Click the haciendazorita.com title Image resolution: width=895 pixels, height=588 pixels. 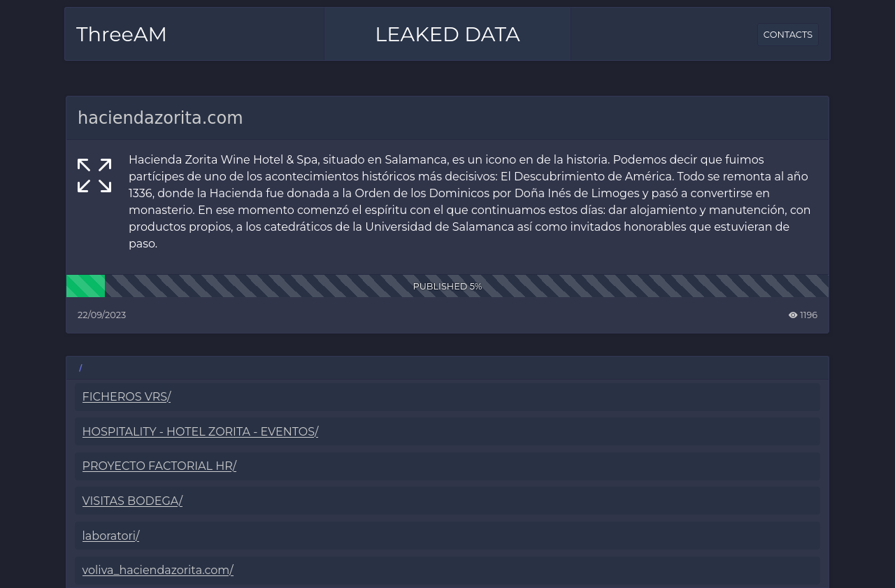coord(160,118)
